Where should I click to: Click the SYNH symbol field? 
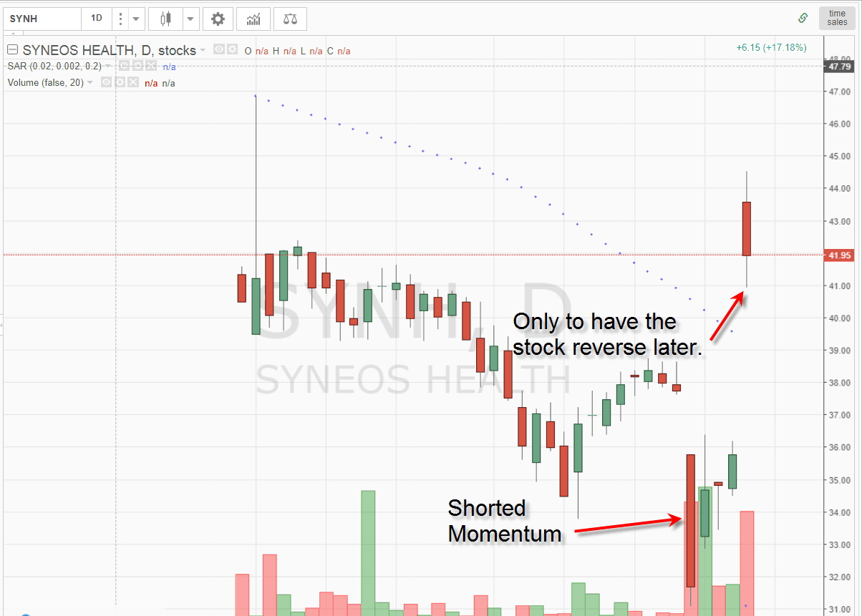41,18
